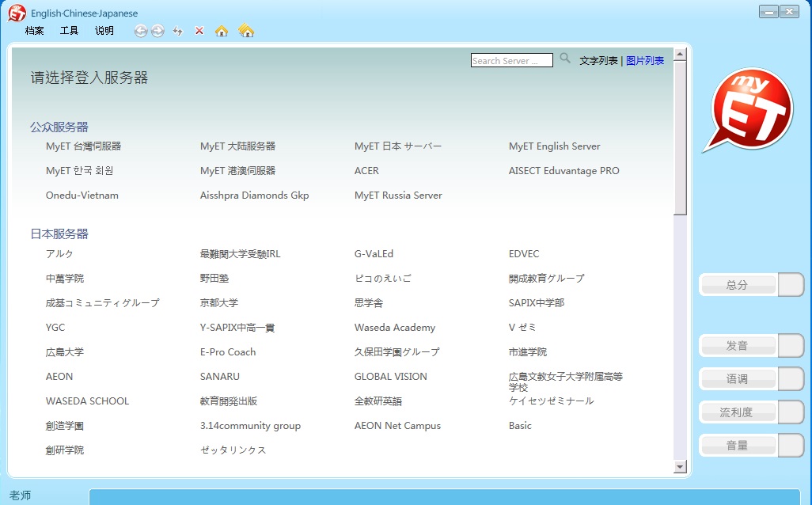
Task: Select 3.14community group server
Action: (250, 426)
